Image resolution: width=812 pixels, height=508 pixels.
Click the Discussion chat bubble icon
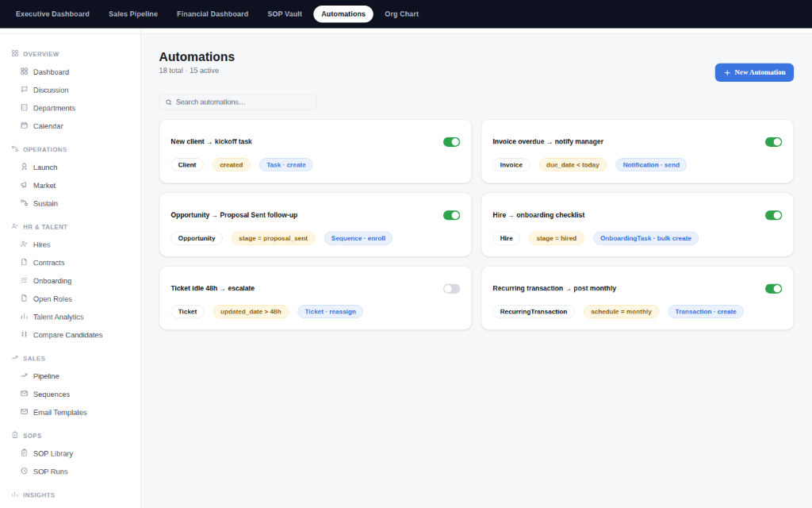click(24, 90)
